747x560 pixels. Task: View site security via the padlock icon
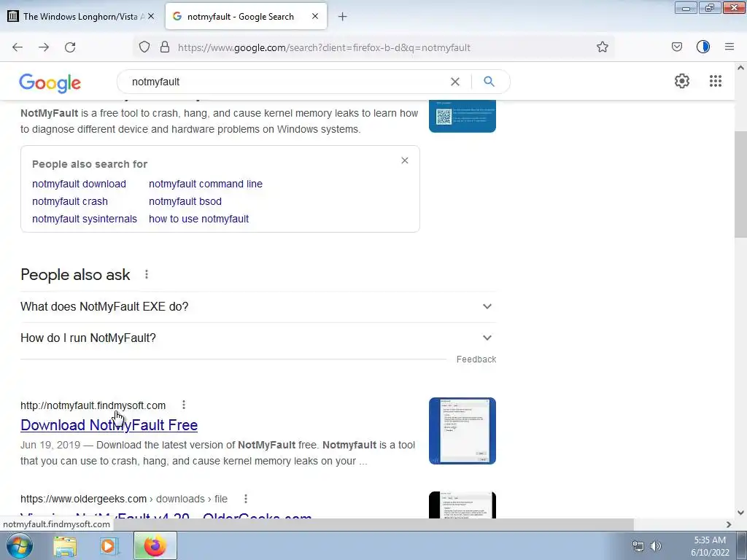(x=165, y=47)
